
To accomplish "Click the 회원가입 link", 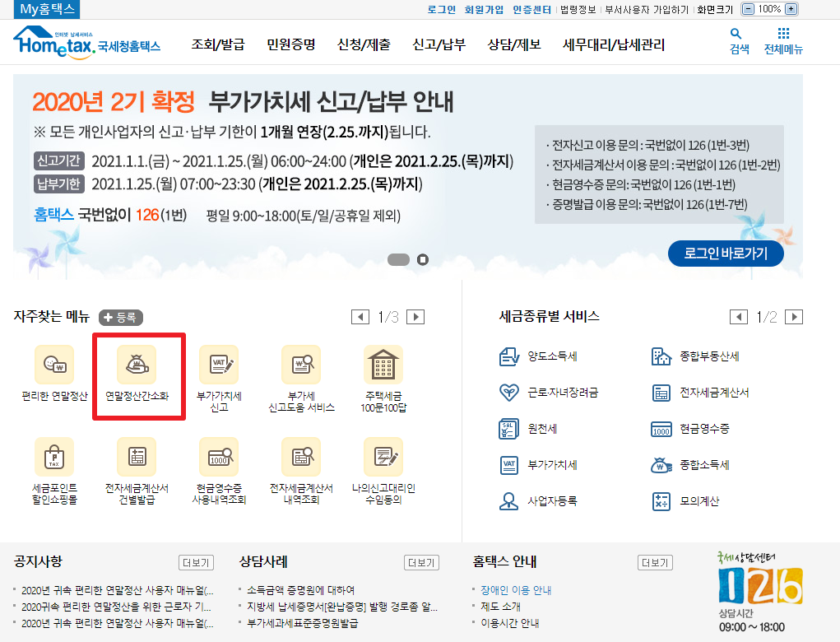I will pyautogui.click(x=484, y=10).
